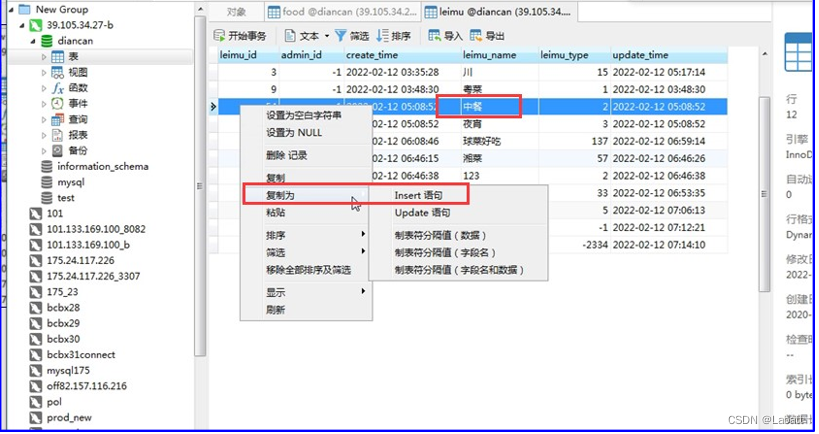Select the 报表 reports icon
This screenshot has height=434, width=819.
[57, 135]
